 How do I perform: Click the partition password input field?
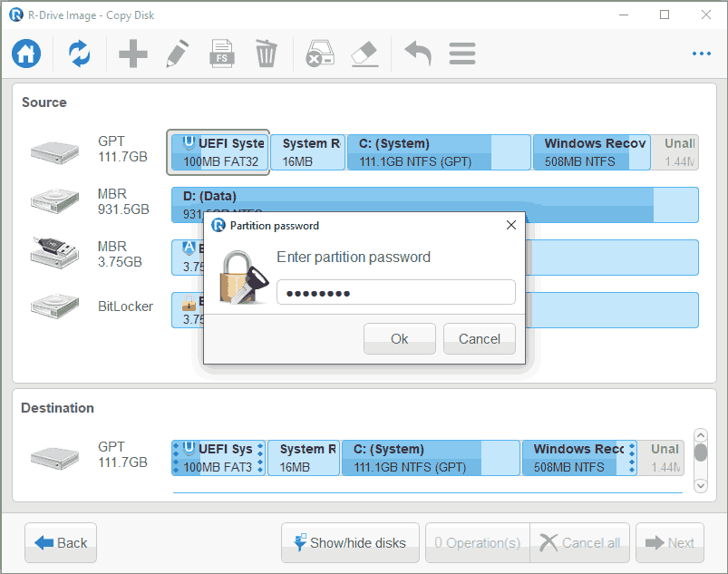click(396, 292)
